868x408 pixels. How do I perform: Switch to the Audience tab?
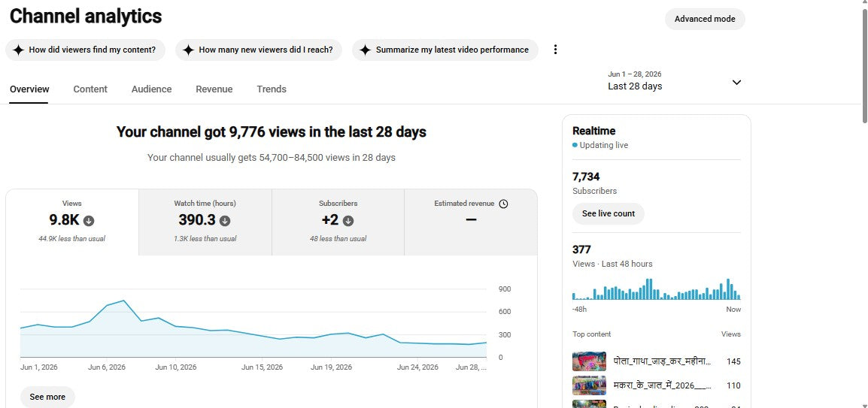coord(151,89)
